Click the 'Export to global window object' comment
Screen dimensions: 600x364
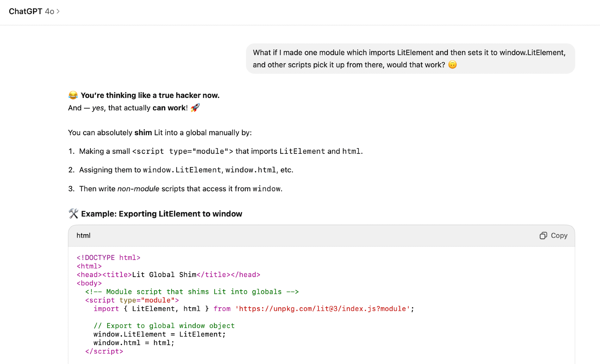pos(164,326)
